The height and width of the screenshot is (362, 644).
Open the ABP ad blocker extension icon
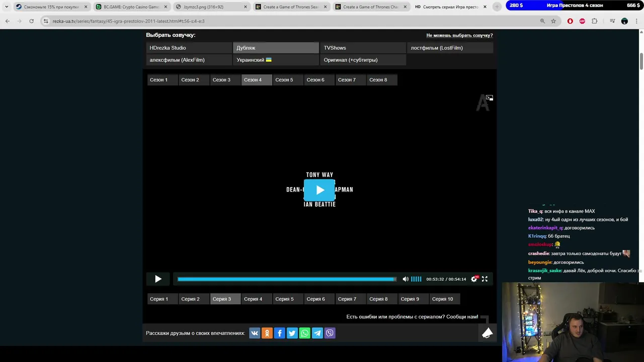click(x=582, y=21)
